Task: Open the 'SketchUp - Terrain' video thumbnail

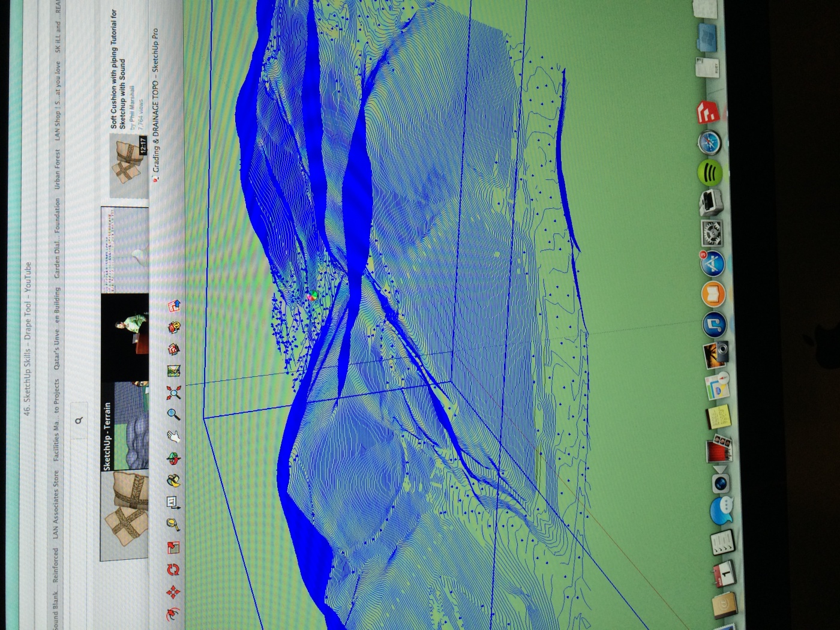Action: pyautogui.click(x=125, y=425)
